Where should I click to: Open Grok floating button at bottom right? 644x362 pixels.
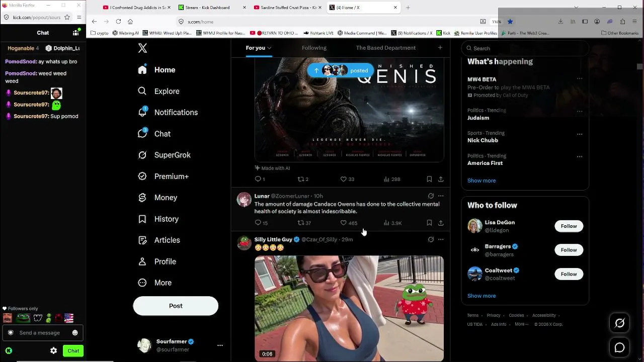[619, 323]
